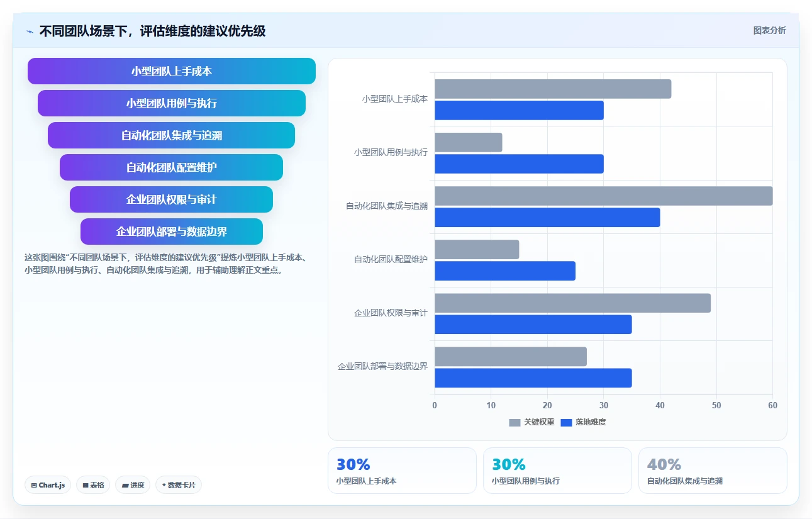The height and width of the screenshot is (519, 812).
Task: Click the 进度 tag chip
Action: coord(133,485)
